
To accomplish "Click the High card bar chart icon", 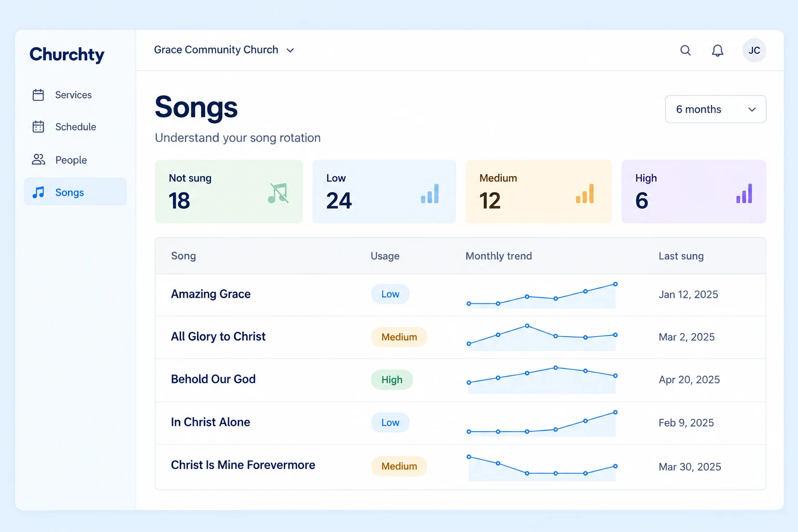I will (x=744, y=193).
